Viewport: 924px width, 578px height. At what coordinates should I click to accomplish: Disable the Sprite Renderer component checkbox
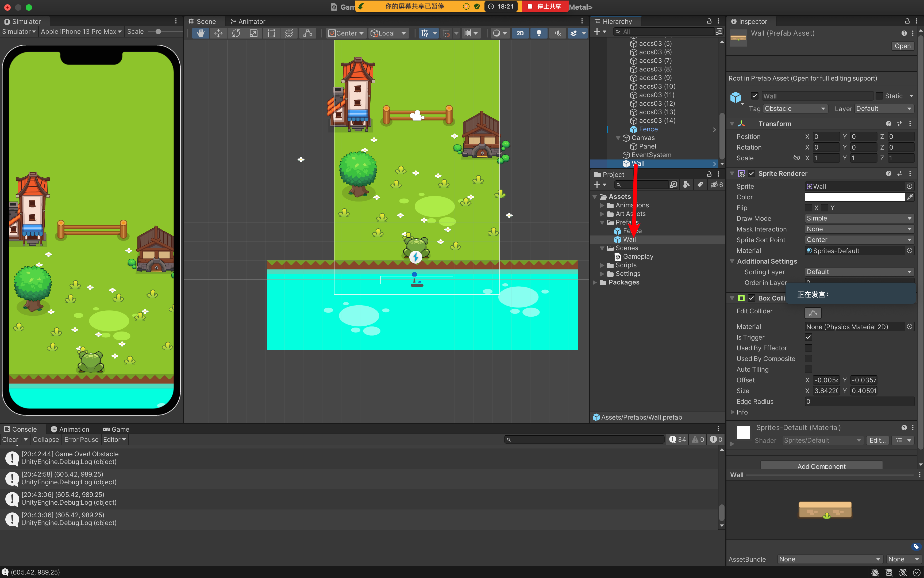[x=751, y=174]
